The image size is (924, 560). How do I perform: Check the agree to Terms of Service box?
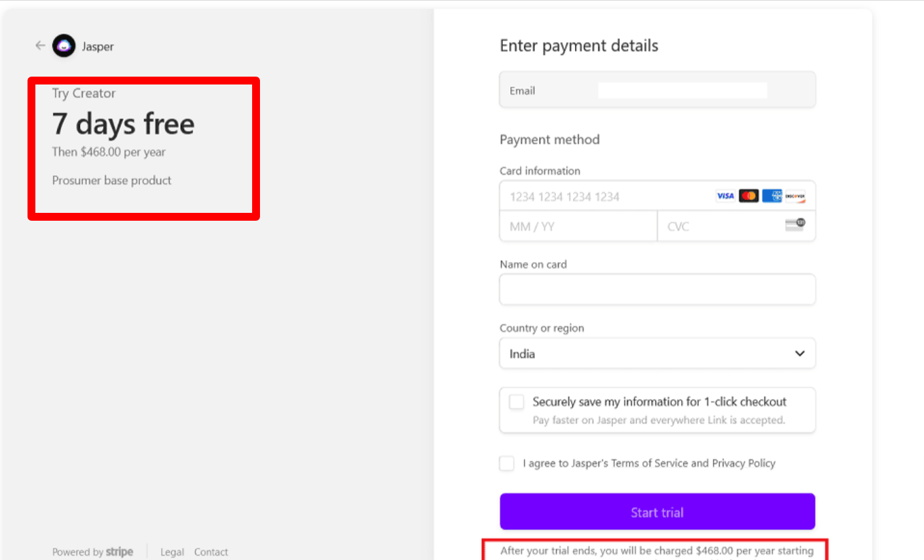(x=507, y=464)
